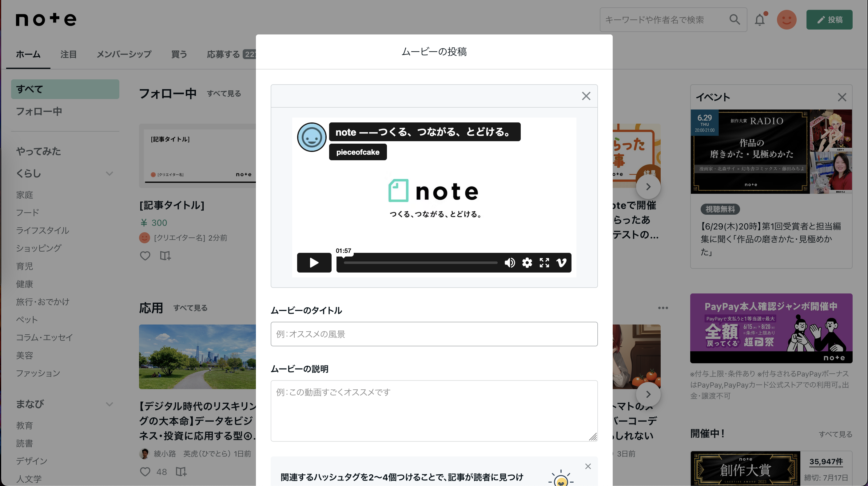Open the ショッピング subcategory
Image resolution: width=868 pixels, height=486 pixels.
[x=39, y=249]
